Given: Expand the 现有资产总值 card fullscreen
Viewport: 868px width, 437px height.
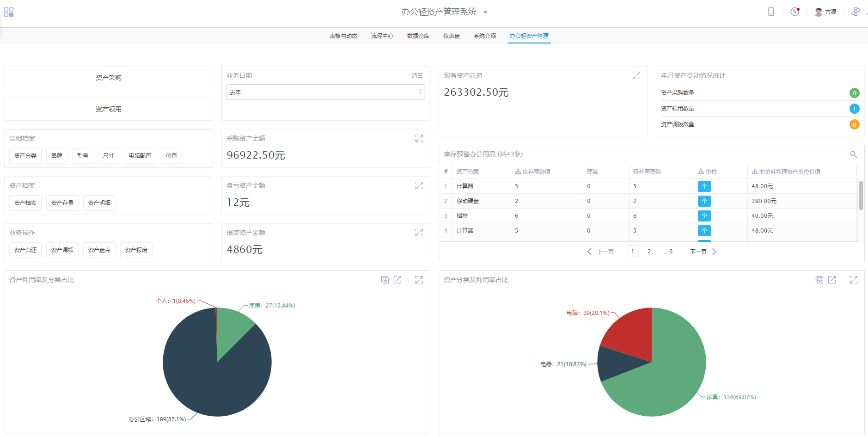Looking at the screenshot, I should [x=636, y=75].
